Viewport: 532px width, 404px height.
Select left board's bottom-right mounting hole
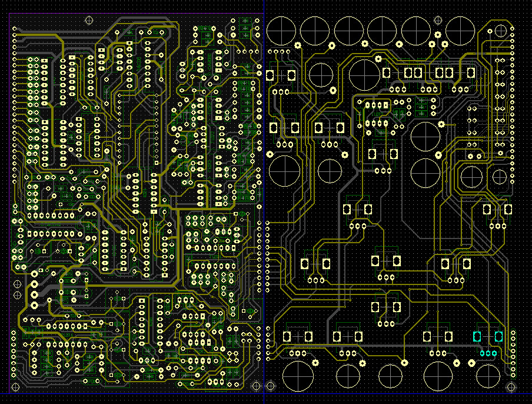tap(255, 386)
